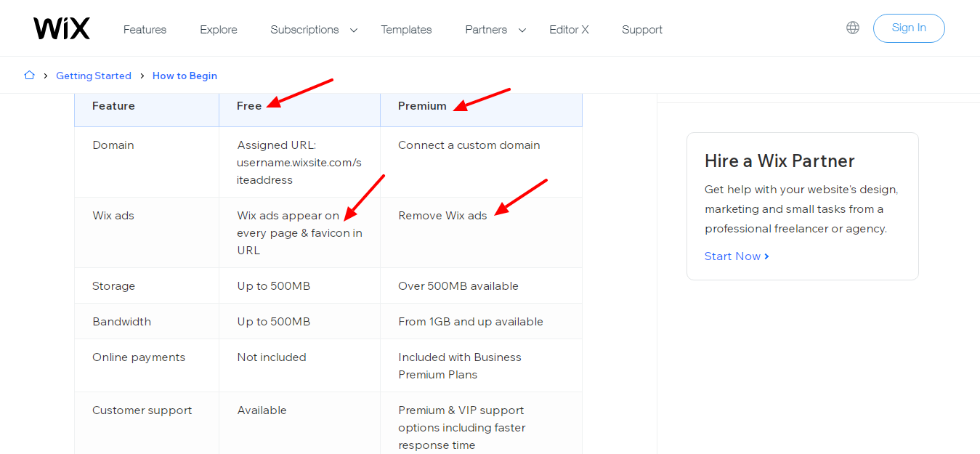Follow the Start Now link
Screen dimensions: 980x454
tap(732, 256)
